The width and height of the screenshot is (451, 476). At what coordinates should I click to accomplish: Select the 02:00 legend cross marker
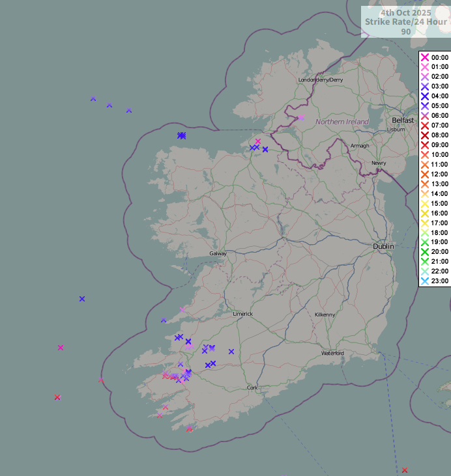click(425, 76)
